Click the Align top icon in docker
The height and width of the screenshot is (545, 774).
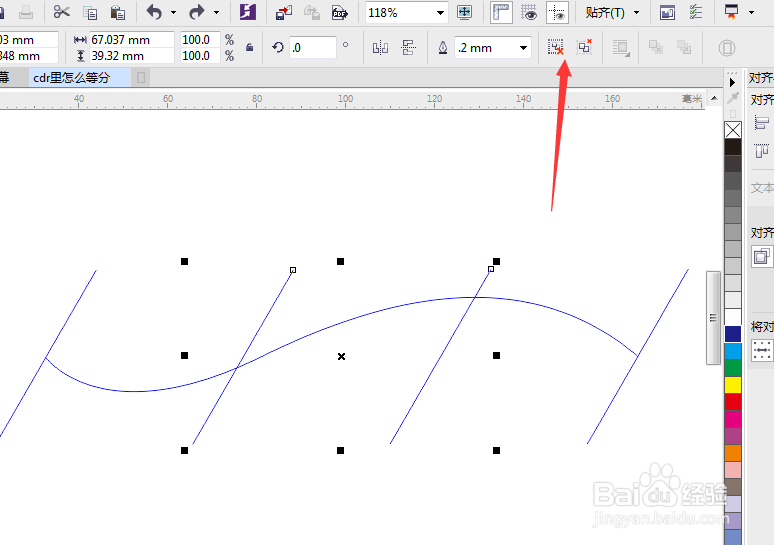762,151
